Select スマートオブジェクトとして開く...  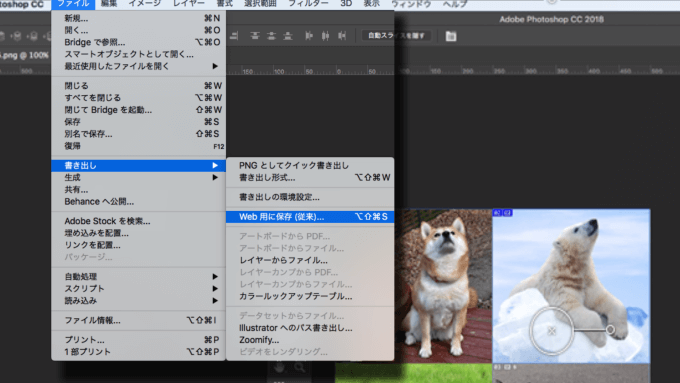[138, 54]
